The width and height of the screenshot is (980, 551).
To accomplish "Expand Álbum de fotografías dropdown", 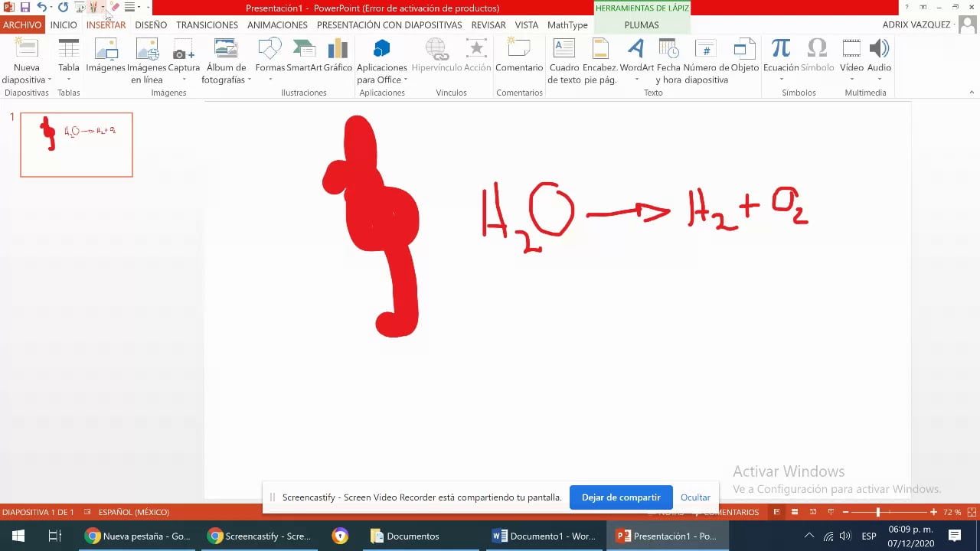I will point(249,80).
